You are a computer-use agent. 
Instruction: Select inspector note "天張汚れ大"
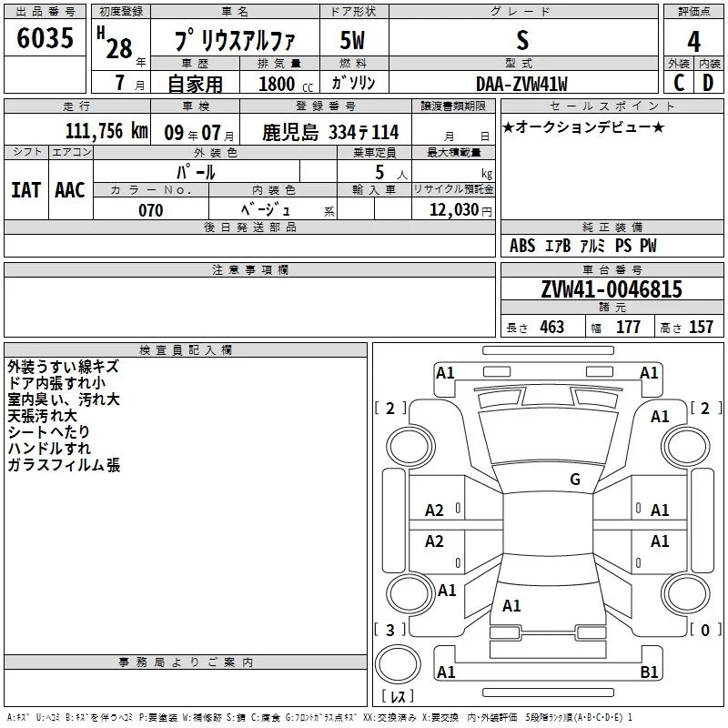pos(42,416)
